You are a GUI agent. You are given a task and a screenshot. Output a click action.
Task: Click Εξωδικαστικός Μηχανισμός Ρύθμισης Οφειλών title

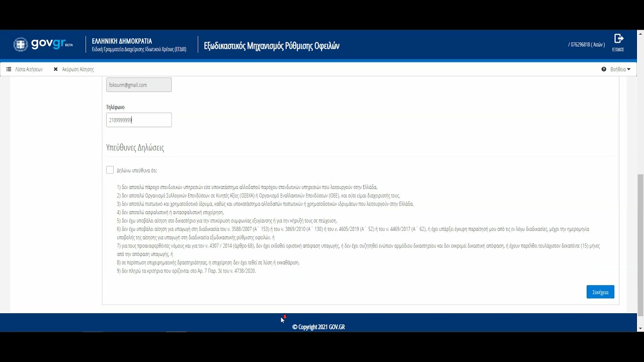(272, 46)
